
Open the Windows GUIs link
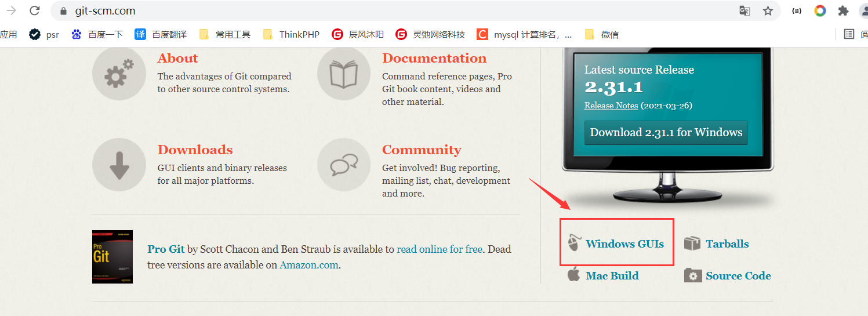(x=624, y=244)
